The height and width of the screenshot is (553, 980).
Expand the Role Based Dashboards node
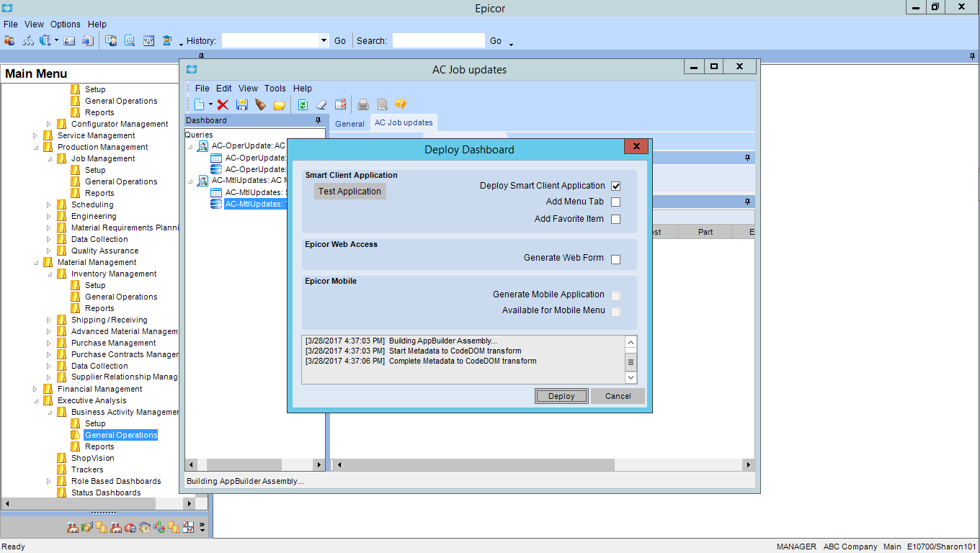(49, 481)
